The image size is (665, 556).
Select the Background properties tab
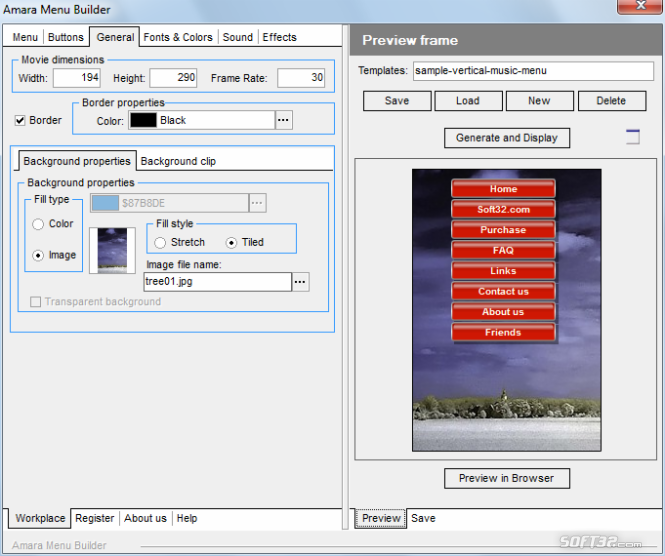point(77,161)
